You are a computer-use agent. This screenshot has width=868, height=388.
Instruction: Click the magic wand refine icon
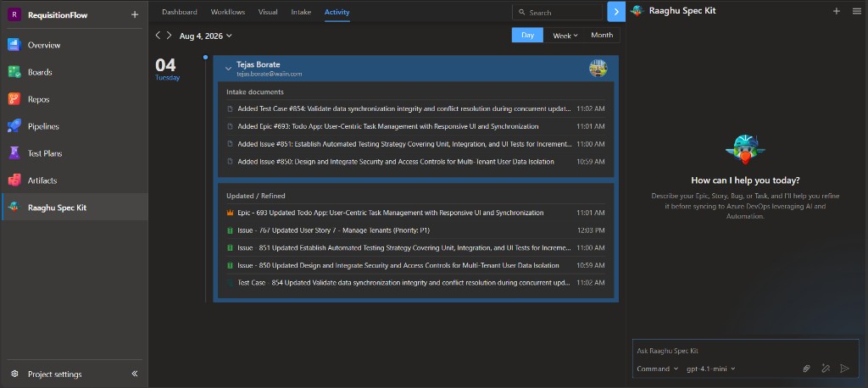[x=826, y=369]
